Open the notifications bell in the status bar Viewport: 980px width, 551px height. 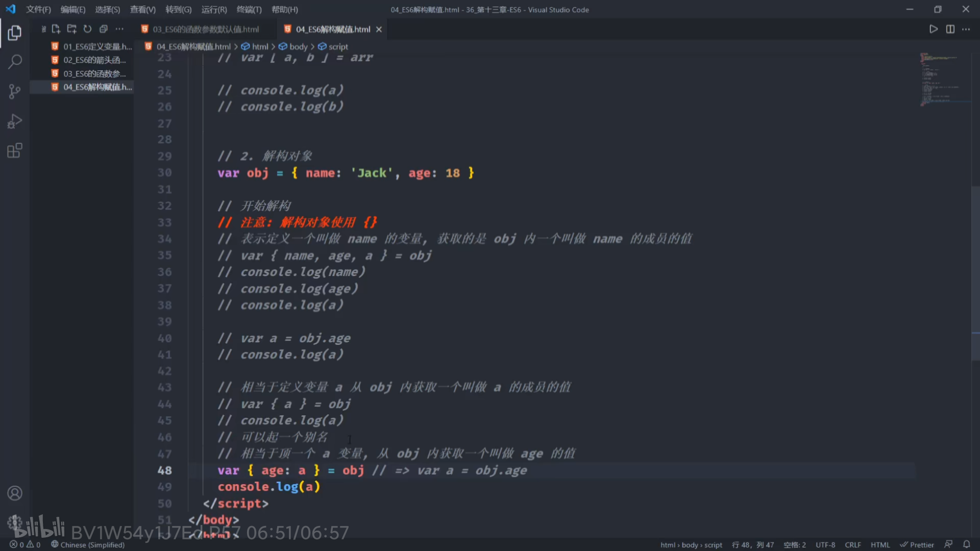click(x=966, y=544)
